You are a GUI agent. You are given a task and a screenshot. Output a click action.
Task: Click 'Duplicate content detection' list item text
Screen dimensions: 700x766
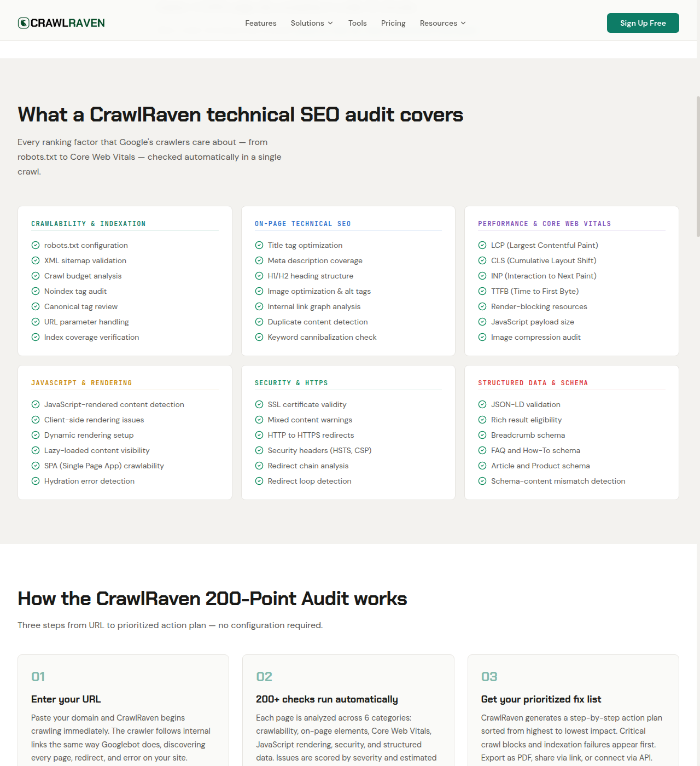[x=318, y=322]
